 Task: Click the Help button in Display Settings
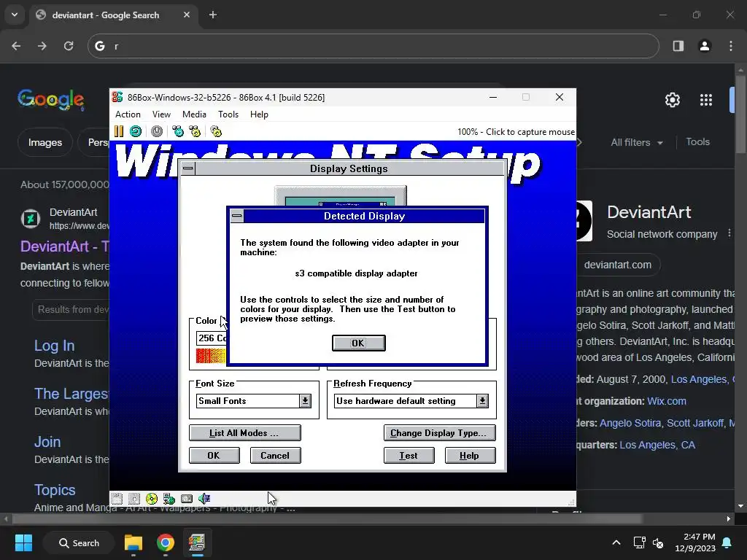(x=470, y=455)
